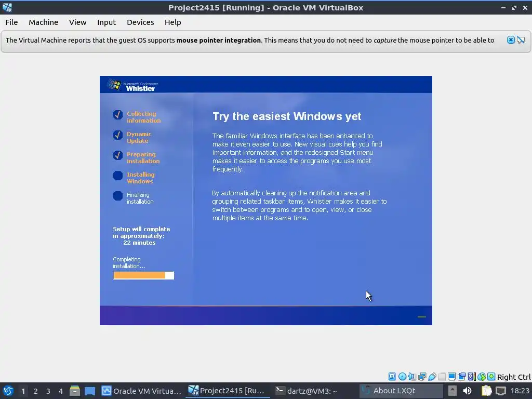Click the Collecting information step checkmark
The height and width of the screenshot is (399, 532).
pyautogui.click(x=118, y=115)
